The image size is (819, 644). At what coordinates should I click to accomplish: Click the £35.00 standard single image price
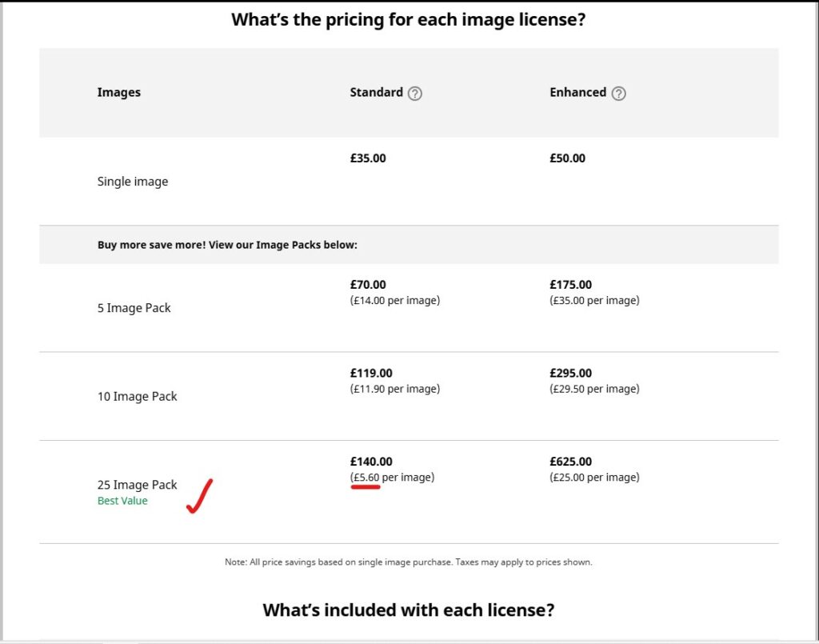point(368,158)
